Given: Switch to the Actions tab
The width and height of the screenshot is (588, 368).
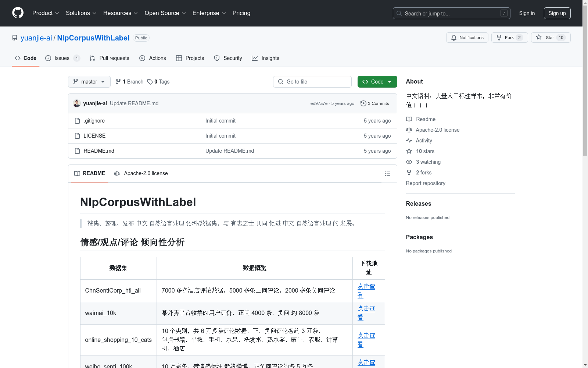Looking at the screenshot, I should click(153, 58).
